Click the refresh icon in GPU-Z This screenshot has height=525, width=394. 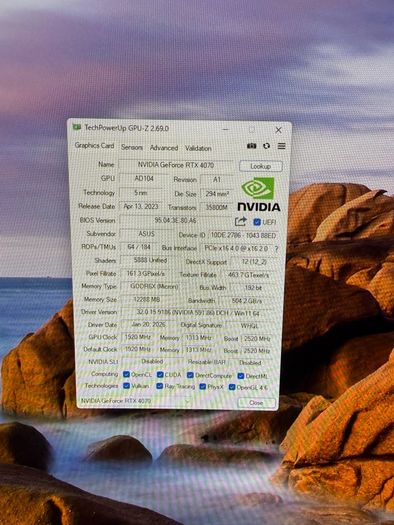tap(266, 146)
